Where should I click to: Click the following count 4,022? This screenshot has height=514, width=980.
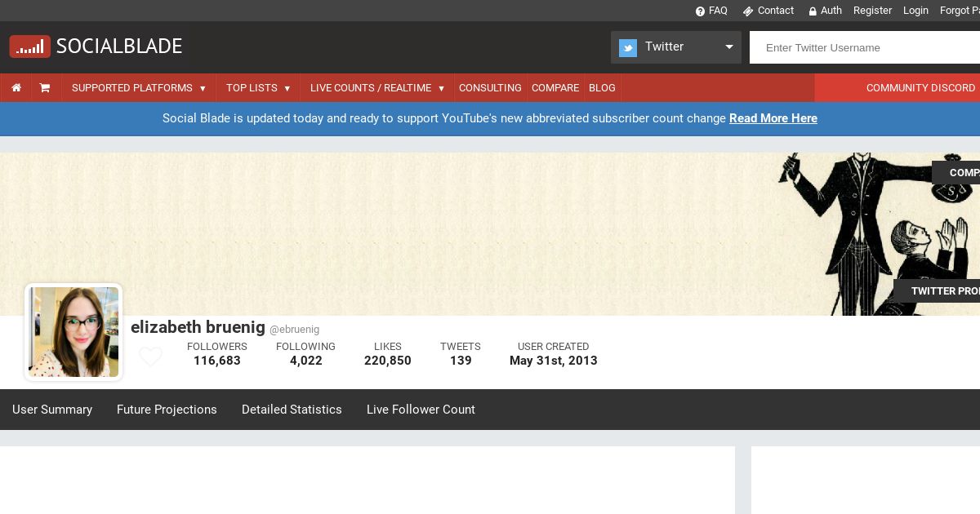click(306, 361)
